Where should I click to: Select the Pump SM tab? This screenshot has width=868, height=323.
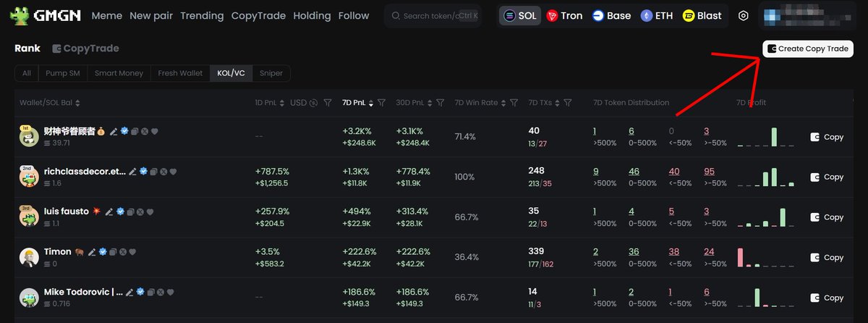click(63, 72)
